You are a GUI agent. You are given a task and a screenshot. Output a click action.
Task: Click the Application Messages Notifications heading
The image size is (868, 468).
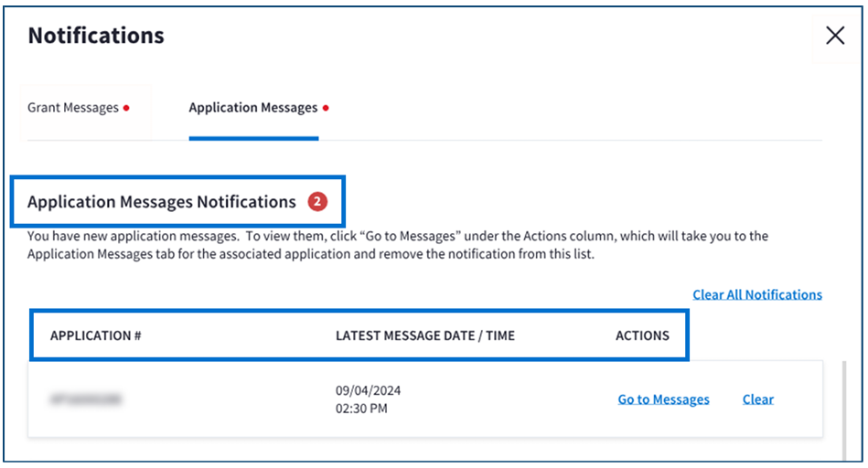pyautogui.click(x=162, y=202)
